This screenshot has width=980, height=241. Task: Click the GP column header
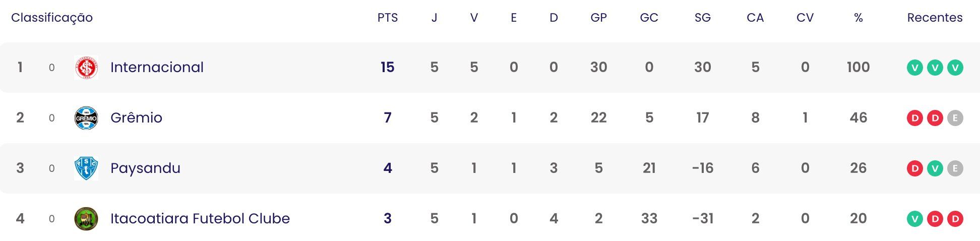coord(598,18)
